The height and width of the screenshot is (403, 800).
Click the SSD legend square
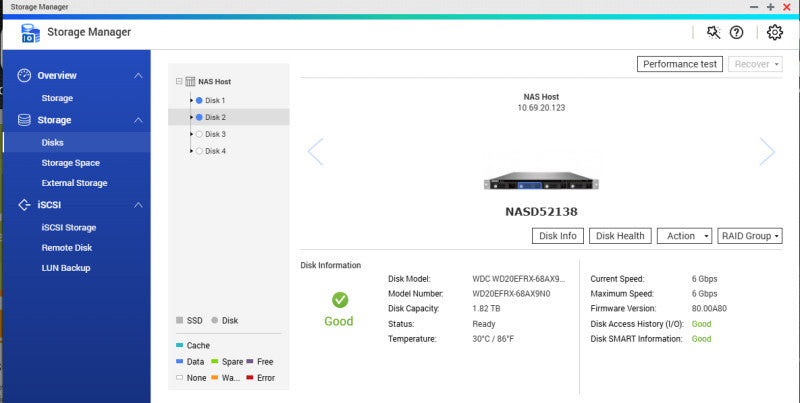click(x=179, y=320)
